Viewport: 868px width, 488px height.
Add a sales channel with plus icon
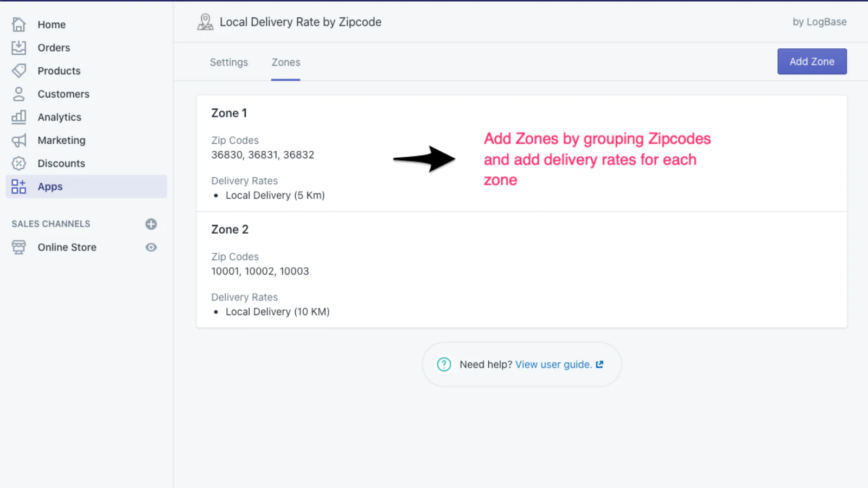click(x=151, y=224)
